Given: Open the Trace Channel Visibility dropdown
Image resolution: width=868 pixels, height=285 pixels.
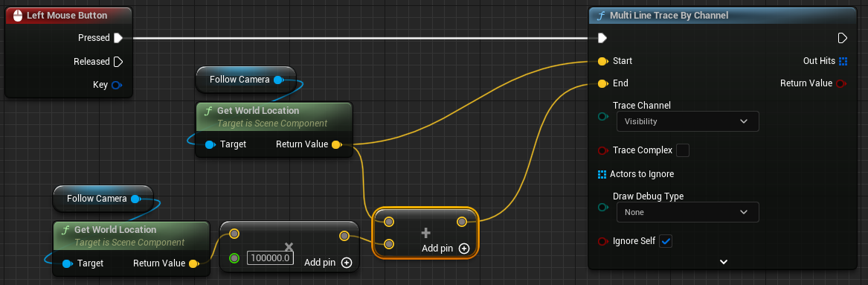Looking at the screenshot, I should point(688,121).
